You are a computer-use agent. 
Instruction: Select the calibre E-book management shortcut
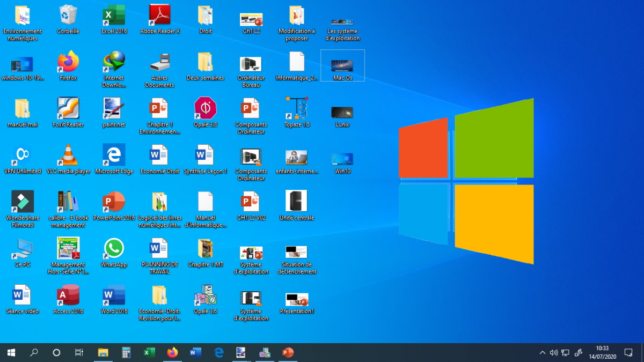68,210
